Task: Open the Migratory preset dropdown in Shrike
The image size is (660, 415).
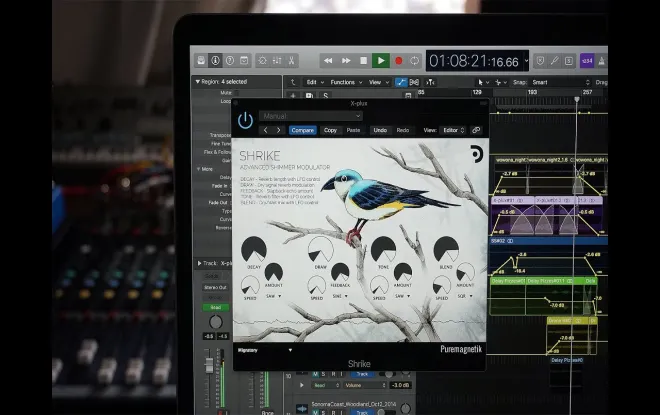Action: click(265, 350)
